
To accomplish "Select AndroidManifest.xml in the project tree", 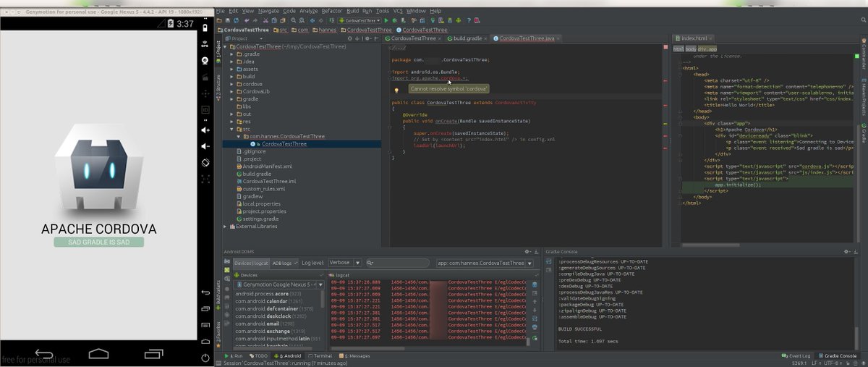I will click(x=267, y=166).
